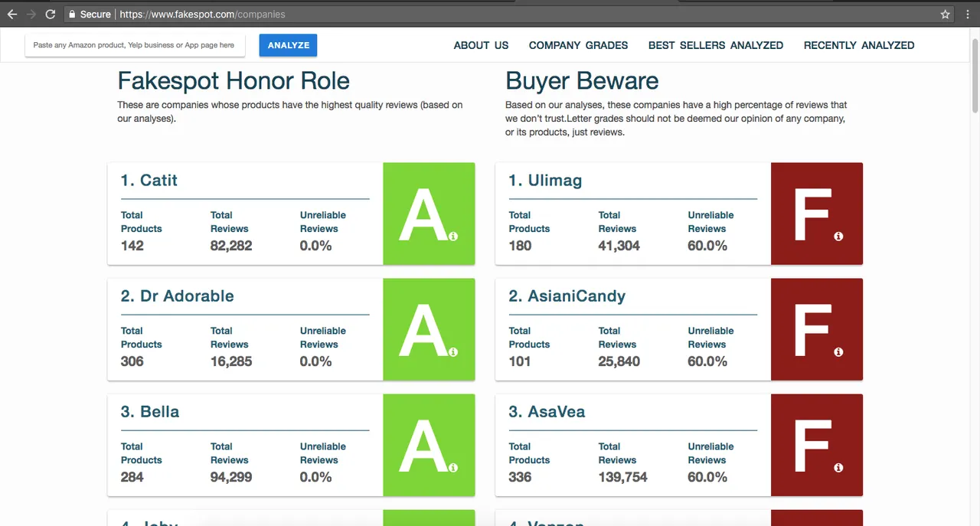Open the 3. AsaVea company link
Image resolution: width=980 pixels, height=526 pixels.
547,412
